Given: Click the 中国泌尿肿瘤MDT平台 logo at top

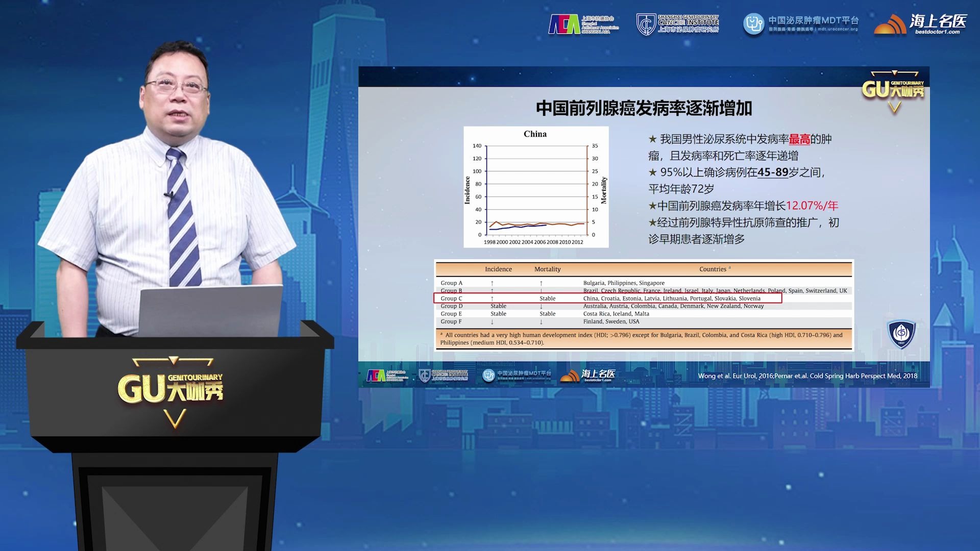Looking at the screenshot, I should click(x=800, y=24).
